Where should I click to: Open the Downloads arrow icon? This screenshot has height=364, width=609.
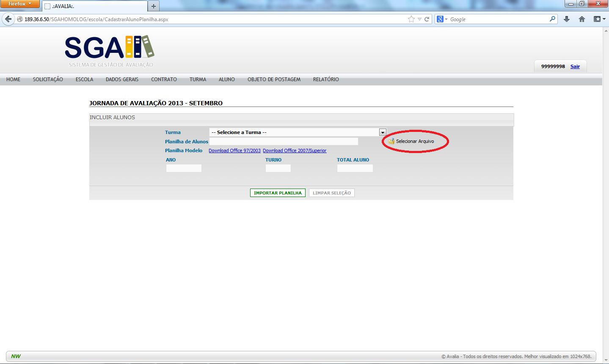coord(567,19)
